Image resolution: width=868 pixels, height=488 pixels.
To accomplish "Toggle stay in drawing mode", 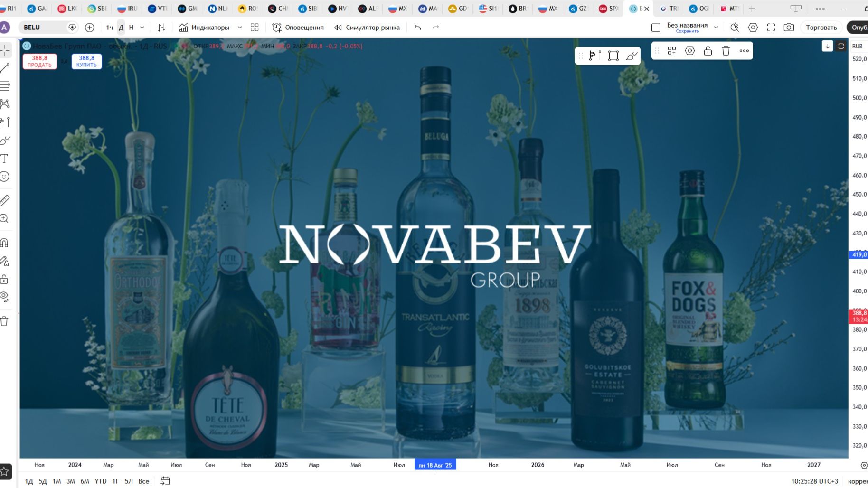I will [x=4, y=261].
